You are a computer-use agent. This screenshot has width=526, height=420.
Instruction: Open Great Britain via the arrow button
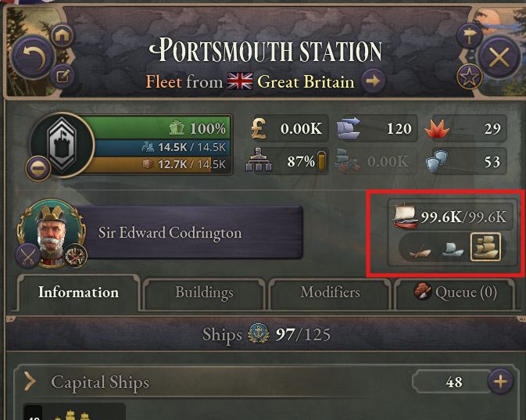point(373,81)
